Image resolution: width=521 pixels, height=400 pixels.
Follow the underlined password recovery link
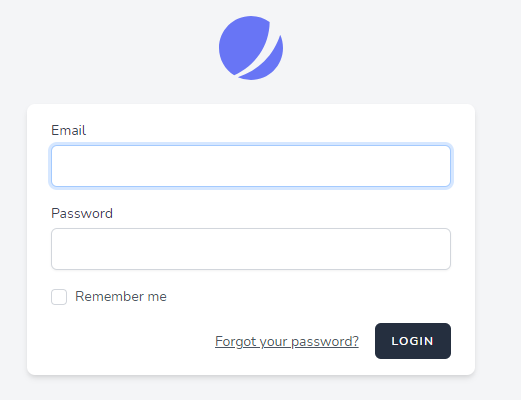287,341
